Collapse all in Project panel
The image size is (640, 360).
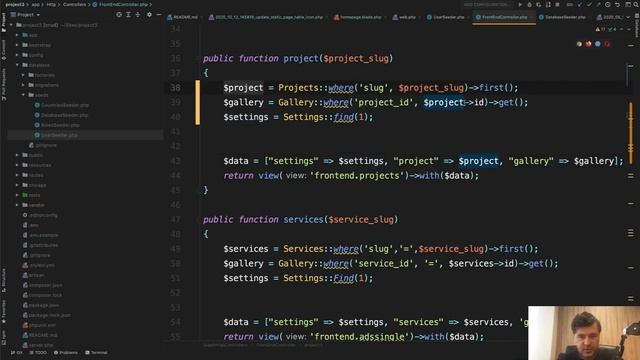[x=138, y=15]
